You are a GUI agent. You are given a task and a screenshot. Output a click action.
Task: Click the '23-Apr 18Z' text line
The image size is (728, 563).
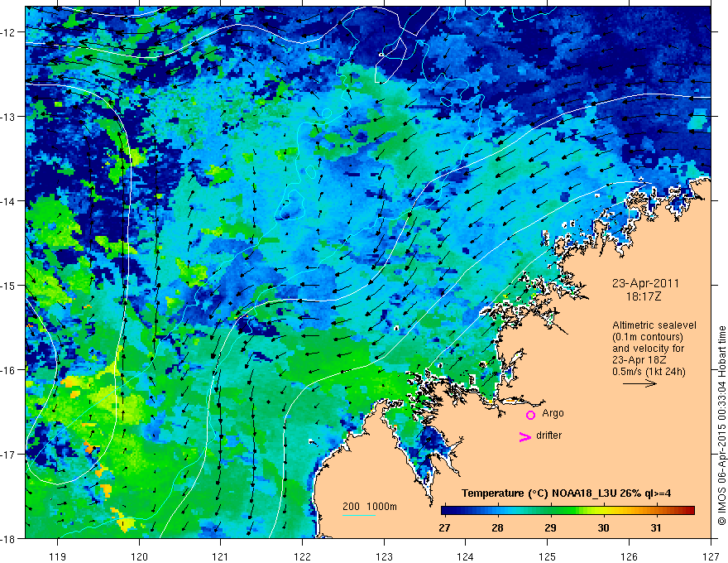640,360
